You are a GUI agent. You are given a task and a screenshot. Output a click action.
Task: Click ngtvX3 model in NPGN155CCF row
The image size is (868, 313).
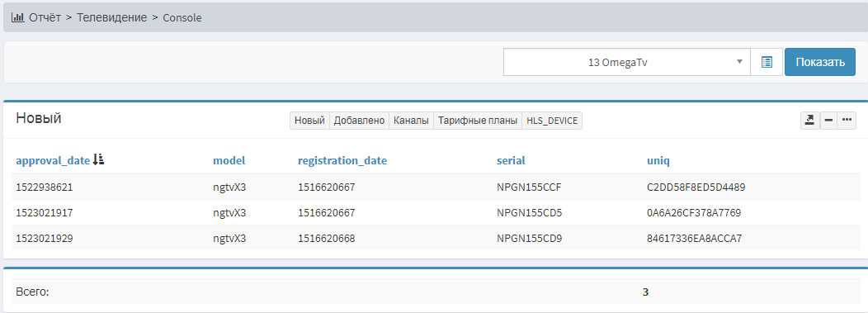coord(229,187)
